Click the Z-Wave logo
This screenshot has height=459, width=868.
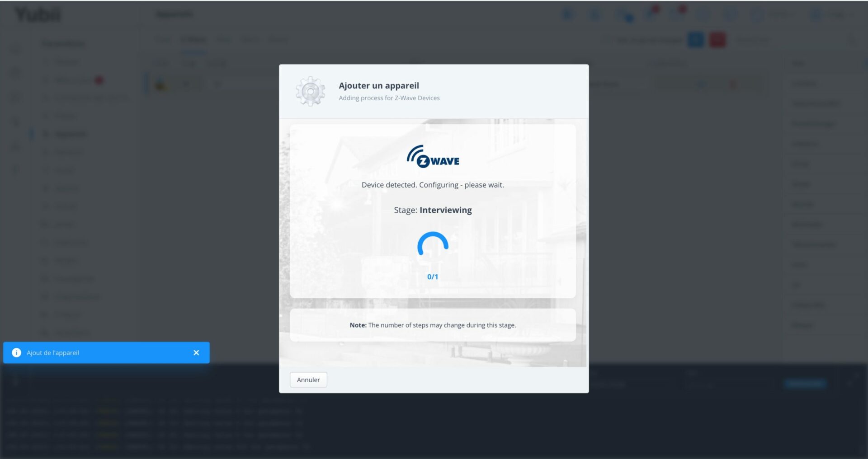433,156
